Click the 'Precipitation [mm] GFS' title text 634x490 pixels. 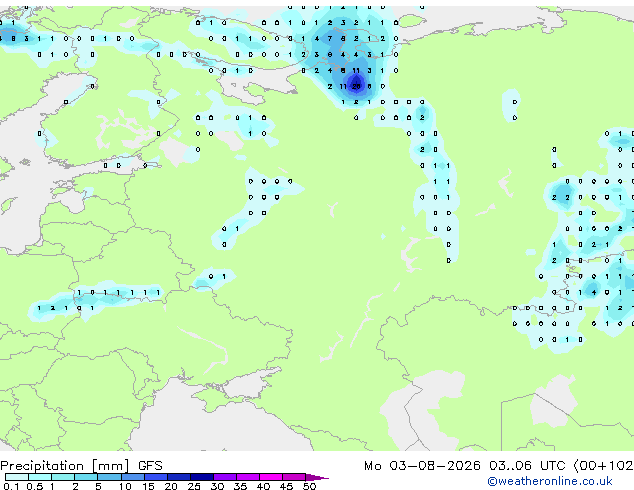81,466
